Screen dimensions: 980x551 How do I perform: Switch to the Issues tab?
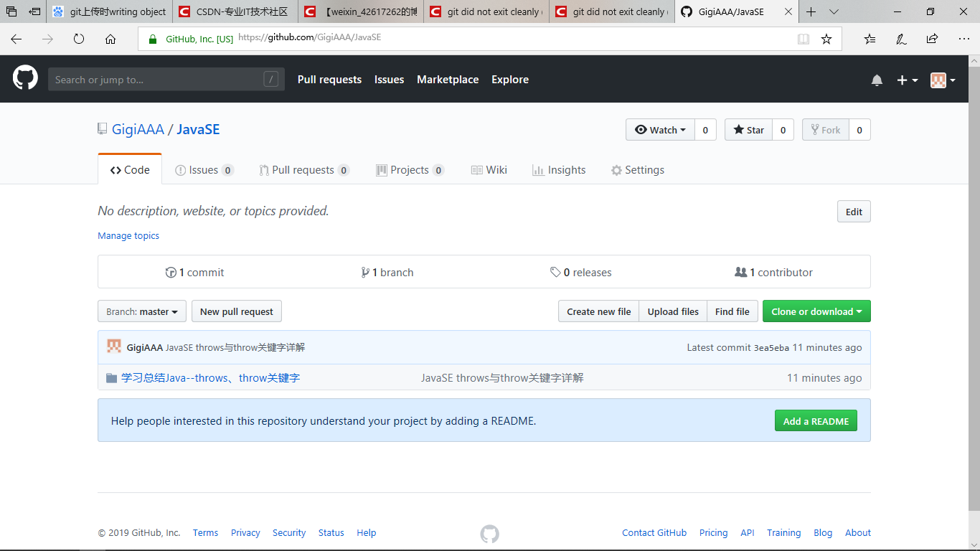click(204, 169)
